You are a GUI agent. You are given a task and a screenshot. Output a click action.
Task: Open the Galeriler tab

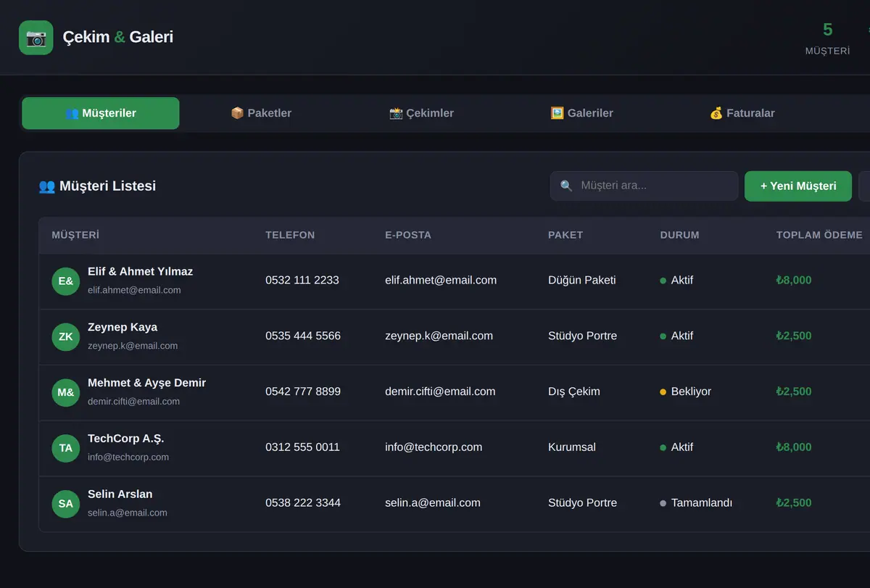tap(581, 113)
